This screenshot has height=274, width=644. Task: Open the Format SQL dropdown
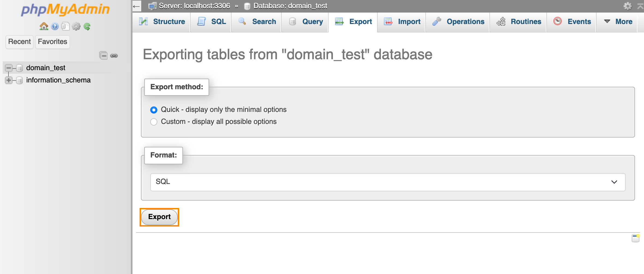click(x=388, y=182)
